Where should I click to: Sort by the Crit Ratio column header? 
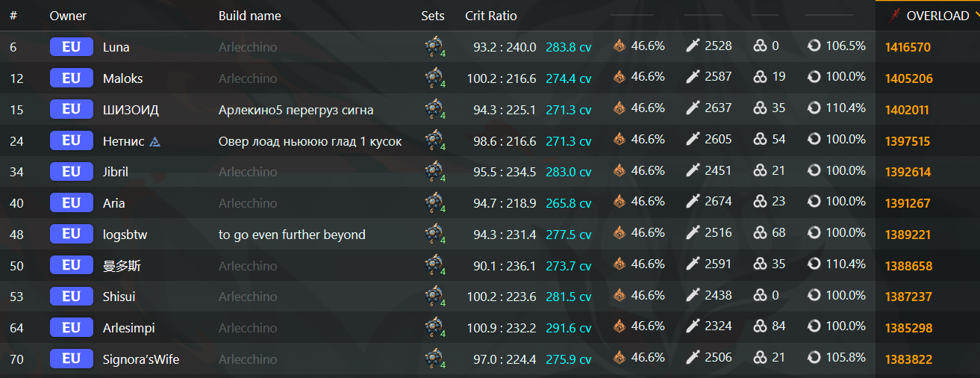490,16
